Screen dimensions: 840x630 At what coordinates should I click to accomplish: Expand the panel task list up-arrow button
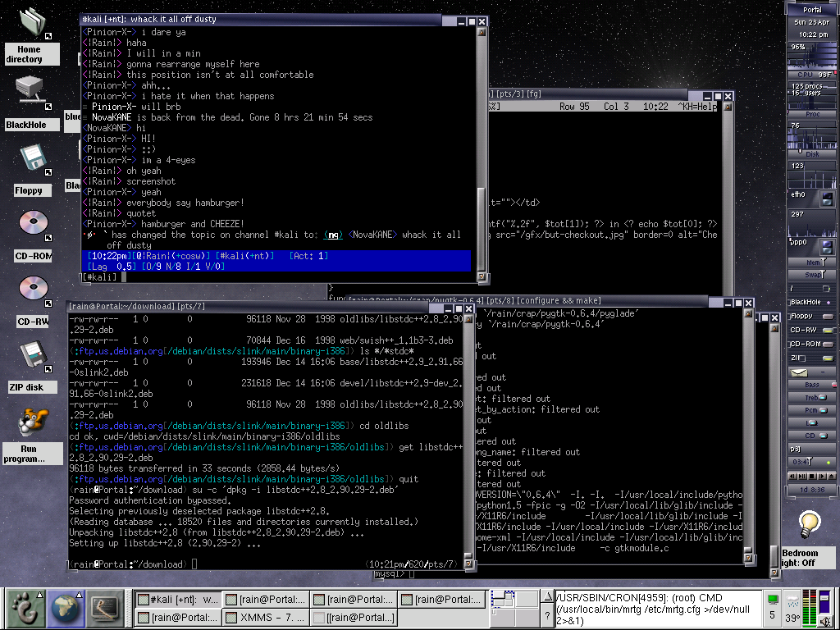[547, 597]
